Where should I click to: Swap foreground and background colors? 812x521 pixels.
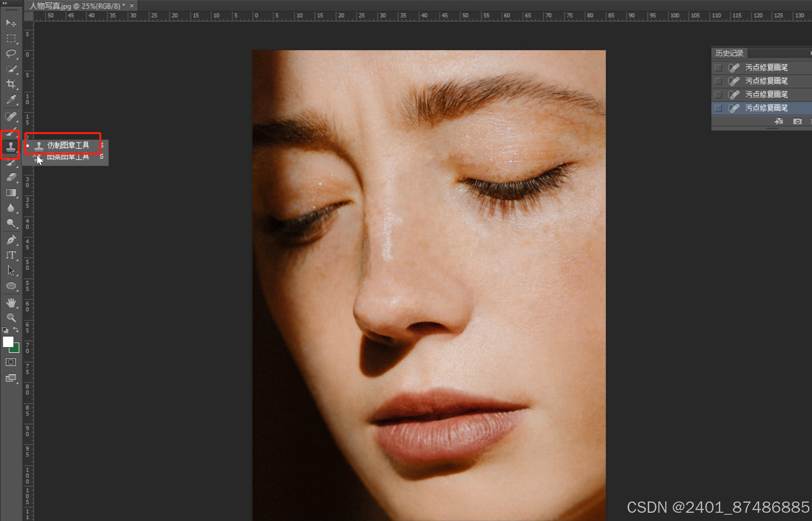pyautogui.click(x=16, y=330)
